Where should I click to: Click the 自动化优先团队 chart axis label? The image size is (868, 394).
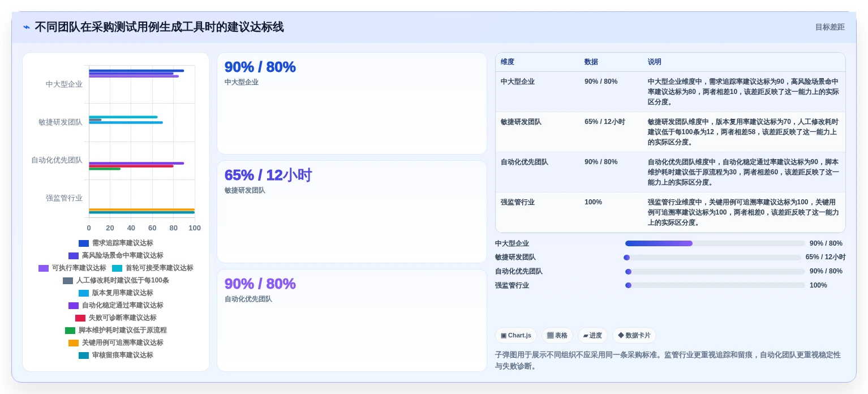(57, 160)
